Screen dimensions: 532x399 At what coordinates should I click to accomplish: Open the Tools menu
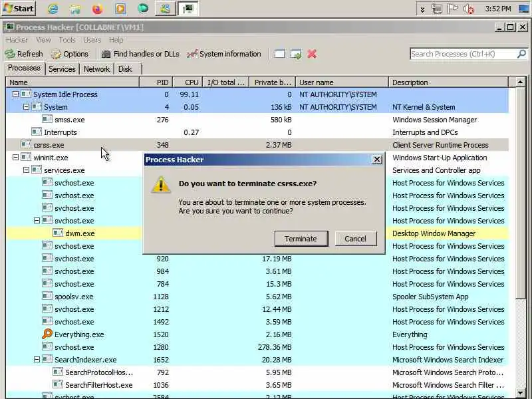67,40
